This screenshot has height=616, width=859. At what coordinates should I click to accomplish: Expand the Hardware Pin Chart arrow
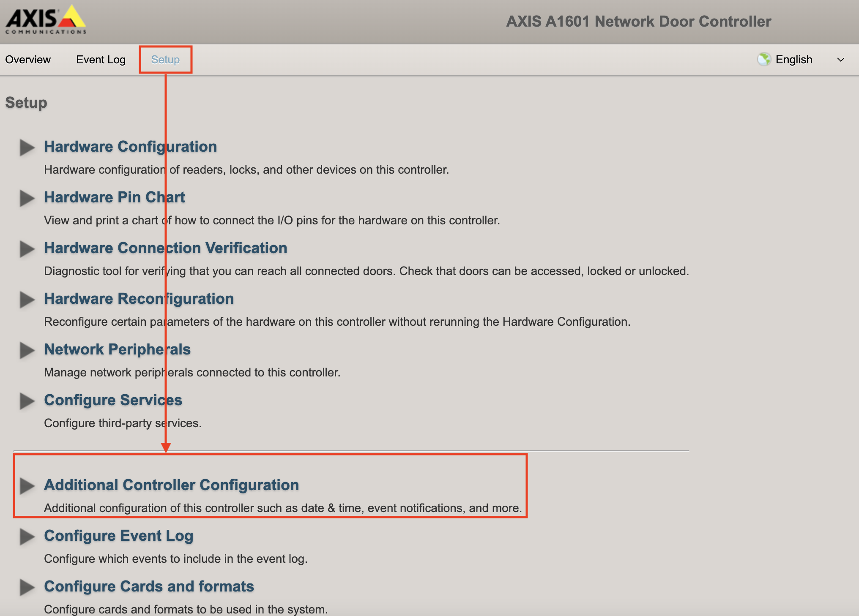(27, 198)
